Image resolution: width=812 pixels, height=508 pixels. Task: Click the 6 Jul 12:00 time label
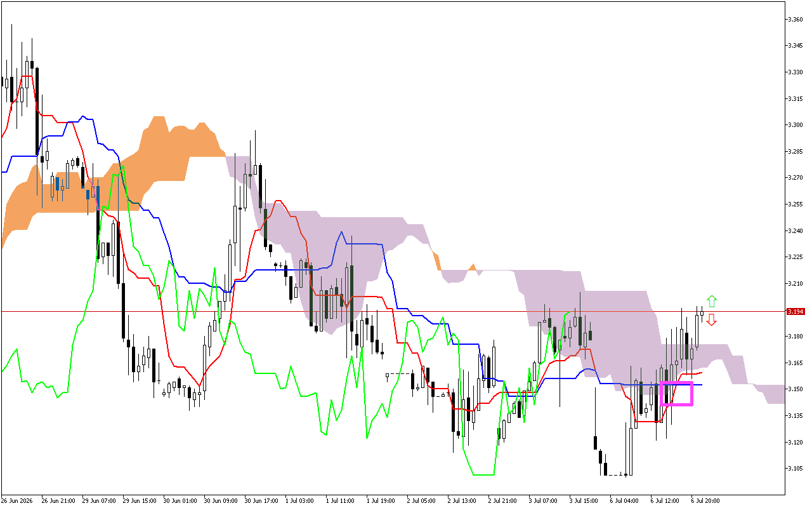coord(666,500)
